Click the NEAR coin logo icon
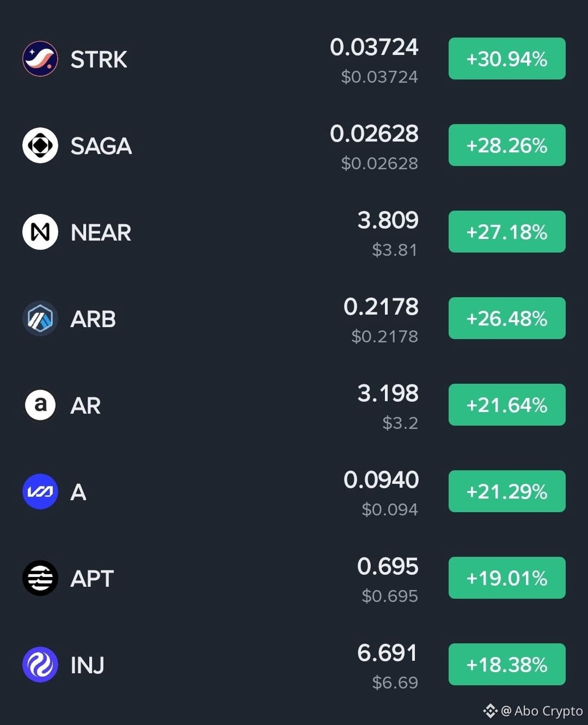Screen dimensions: 588x725 (40, 232)
